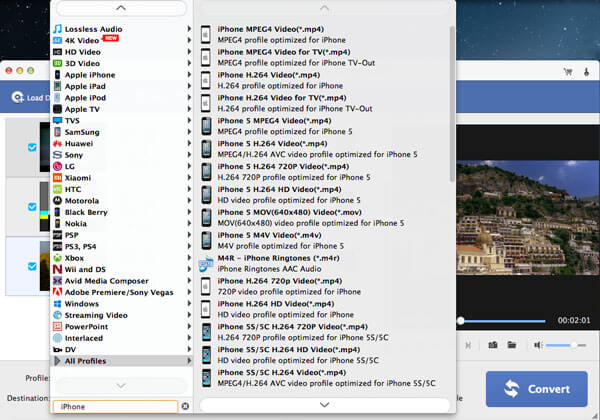Viewport: 600px width, 420px height.
Task: Click the Apple iPad device icon
Action: (57, 86)
